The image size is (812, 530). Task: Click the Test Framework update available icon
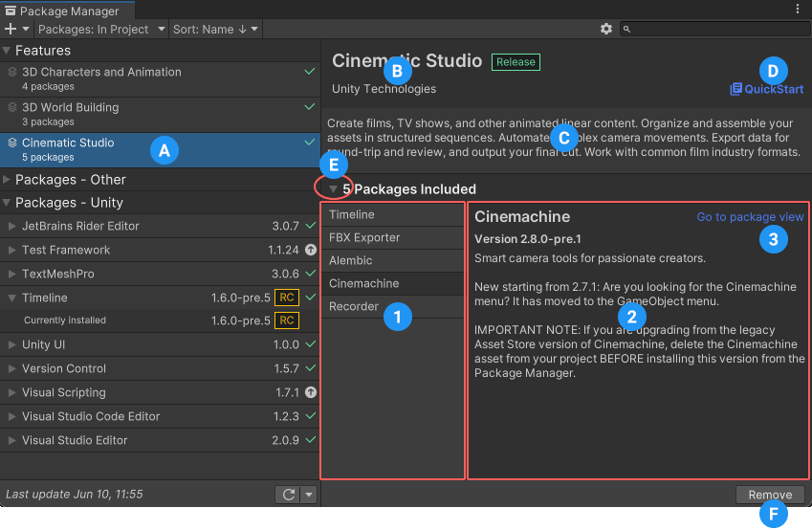point(310,250)
